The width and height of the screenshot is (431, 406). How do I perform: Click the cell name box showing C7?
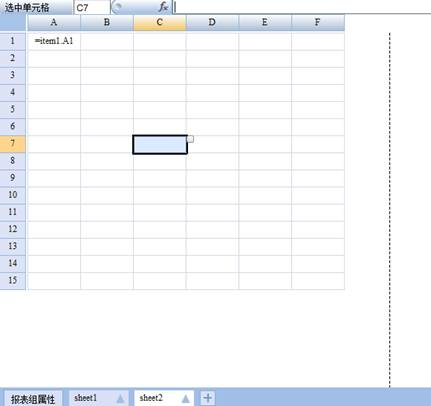tap(92, 7)
